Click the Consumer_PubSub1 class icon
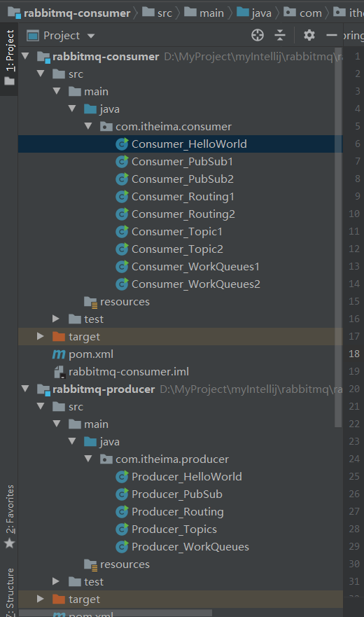 122,162
